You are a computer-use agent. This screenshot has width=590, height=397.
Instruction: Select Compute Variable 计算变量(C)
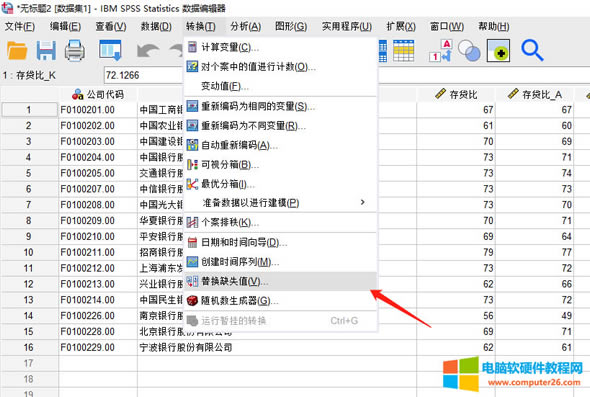click(280, 47)
